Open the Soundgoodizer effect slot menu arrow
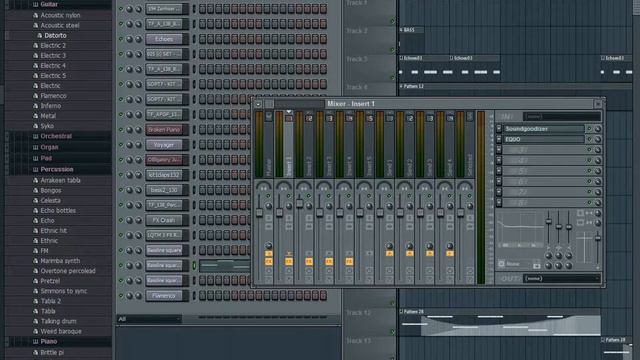Image resolution: width=640 pixels, height=360 pixels. tap(499, 129)
